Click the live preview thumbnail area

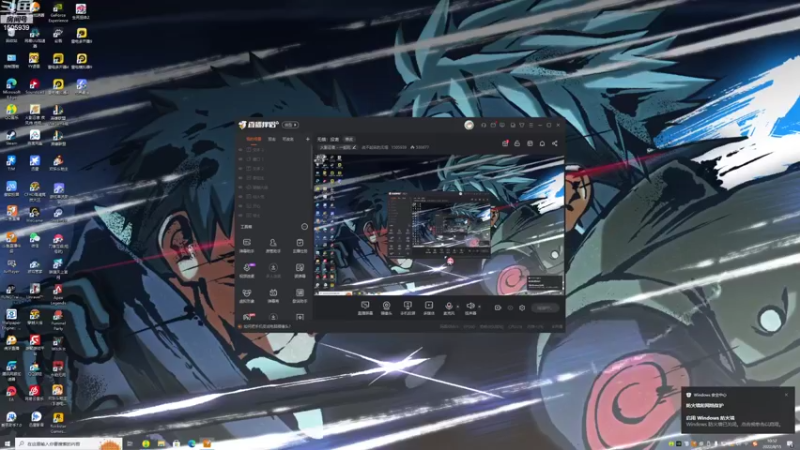click(x=439, y=223)
